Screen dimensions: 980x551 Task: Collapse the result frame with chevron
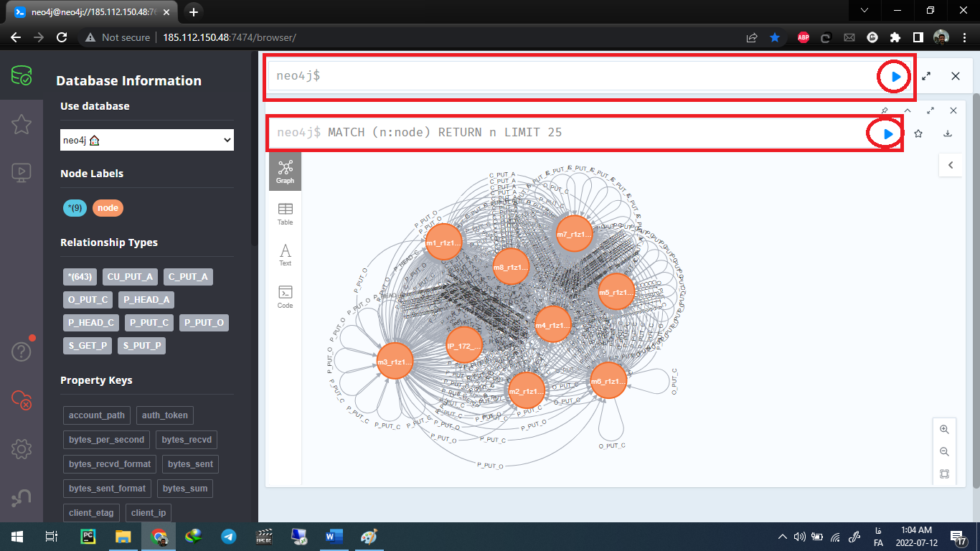click(x=908, y=110)
